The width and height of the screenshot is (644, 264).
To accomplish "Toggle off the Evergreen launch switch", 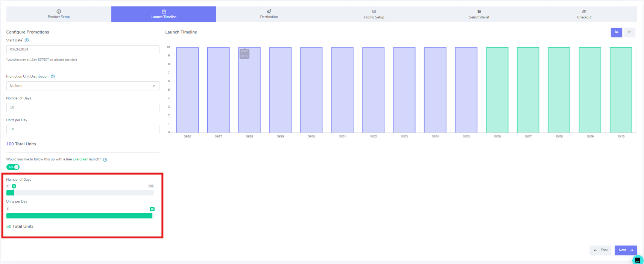I will [13, 167].
